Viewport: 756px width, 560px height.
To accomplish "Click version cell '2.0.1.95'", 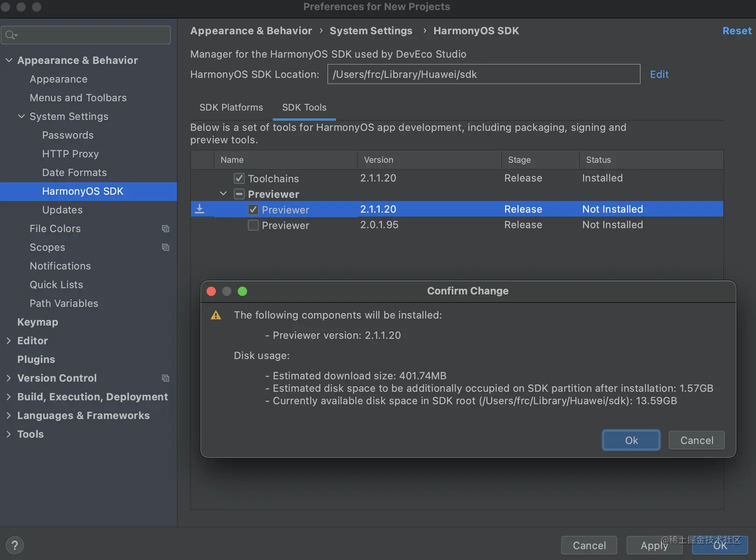I will point(379,225).
